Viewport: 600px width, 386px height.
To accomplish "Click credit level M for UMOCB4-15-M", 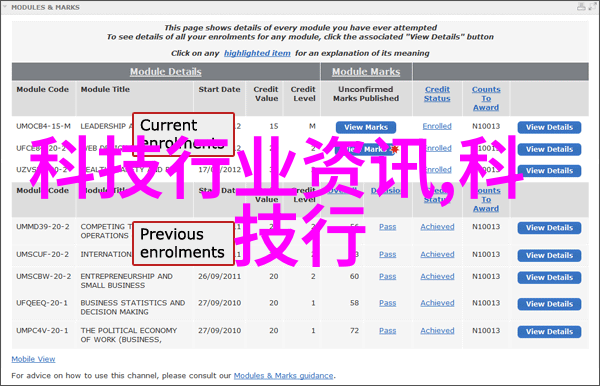I will click(312, 126).
